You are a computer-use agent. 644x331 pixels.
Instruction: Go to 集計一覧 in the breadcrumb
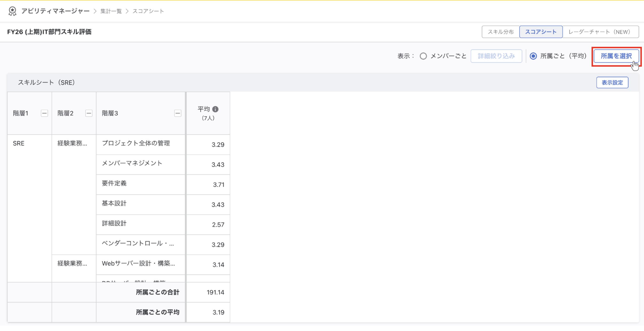point(111,11)
